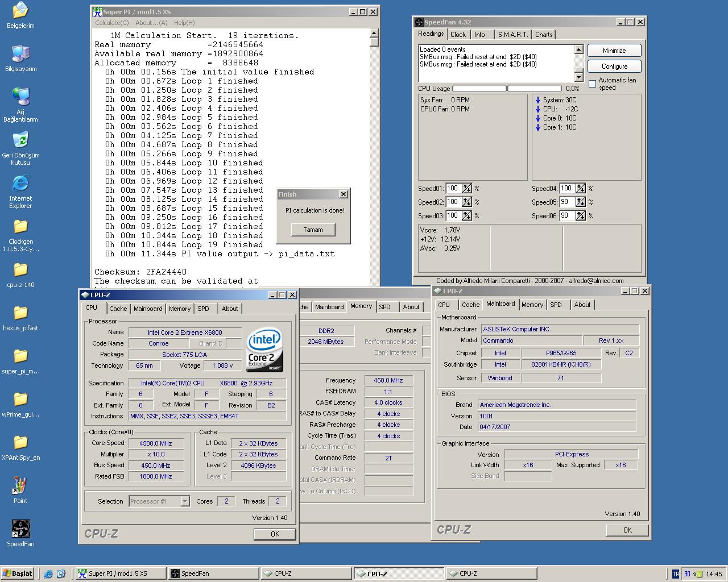The image size is (728, 582).
Task: Click Internet Explorer quick launch icon
Action: (x=48, y=573)
